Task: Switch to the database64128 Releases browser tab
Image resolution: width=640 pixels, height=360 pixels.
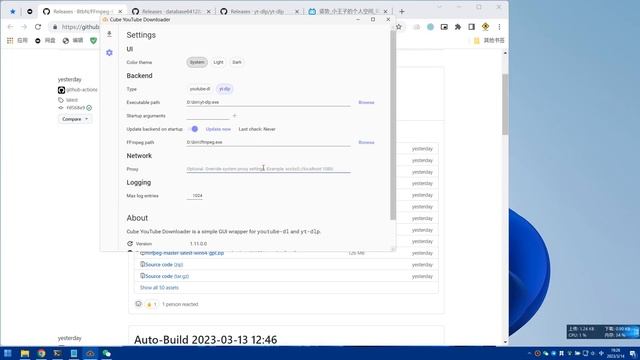Action: [x=171, y=11]
